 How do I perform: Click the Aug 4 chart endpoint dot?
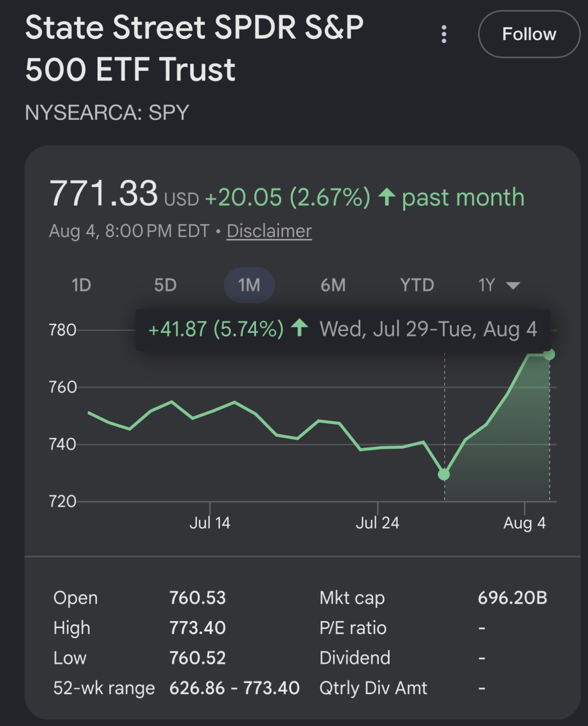pyautogui.click(x=549, y=354)
